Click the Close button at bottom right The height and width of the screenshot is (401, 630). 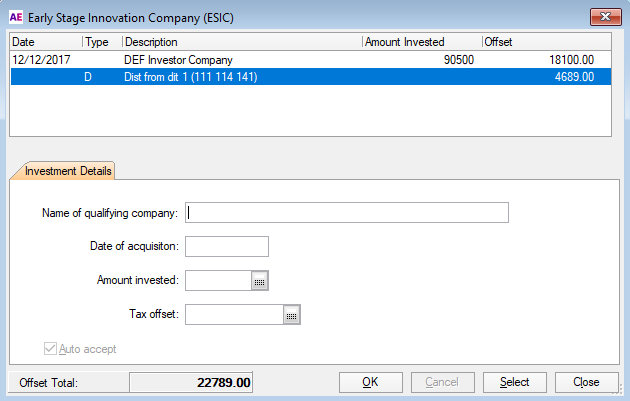click(585, 382)
